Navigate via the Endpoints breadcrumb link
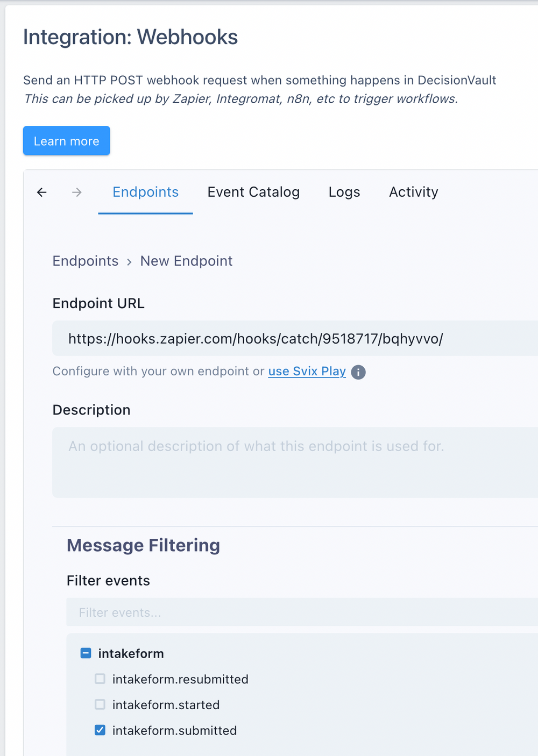Image resolution: width=538 pixels, height=756 pixels. point(85,261)
